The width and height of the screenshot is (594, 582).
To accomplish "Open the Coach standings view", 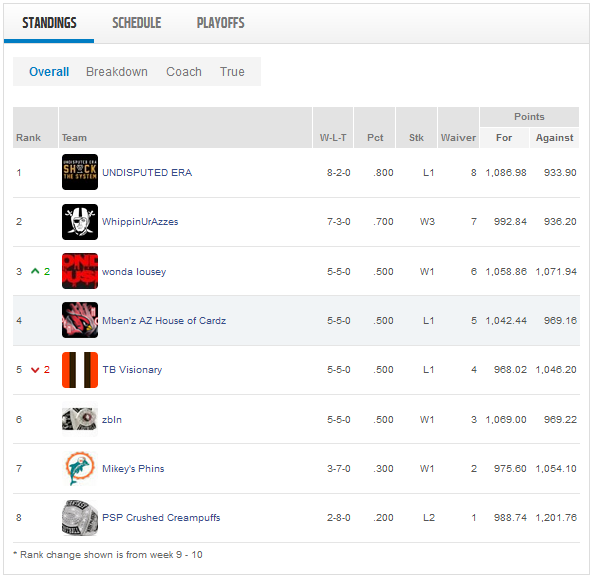I will 184,72.
